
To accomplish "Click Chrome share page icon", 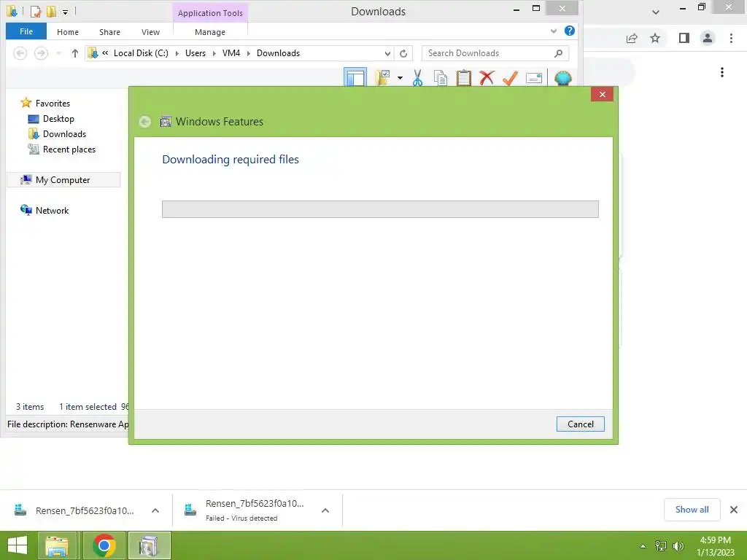I will pyautogui.click(x=632, y=38).
